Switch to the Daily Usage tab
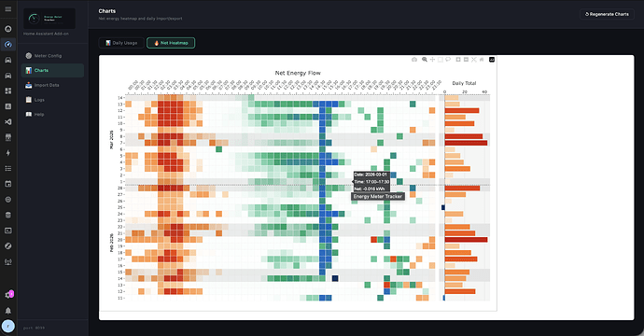This screenshot has width=644, height=336. pos(121,43)
